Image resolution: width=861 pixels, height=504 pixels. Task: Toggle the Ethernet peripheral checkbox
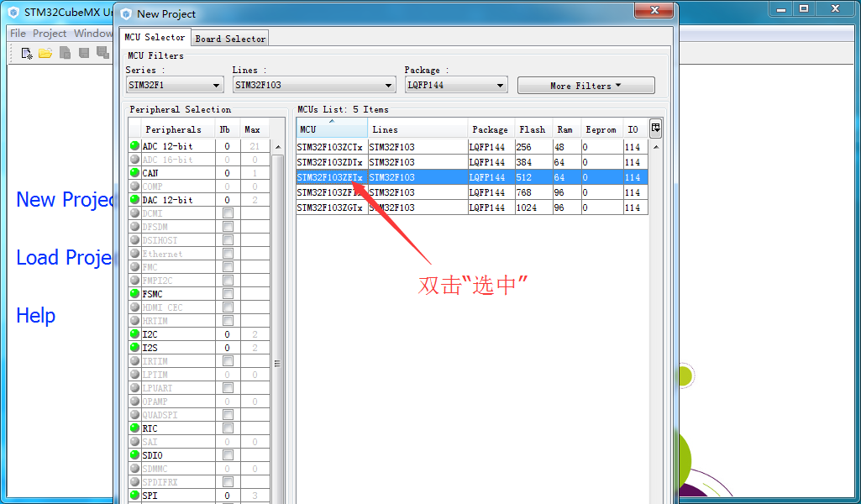pos(228,254)
